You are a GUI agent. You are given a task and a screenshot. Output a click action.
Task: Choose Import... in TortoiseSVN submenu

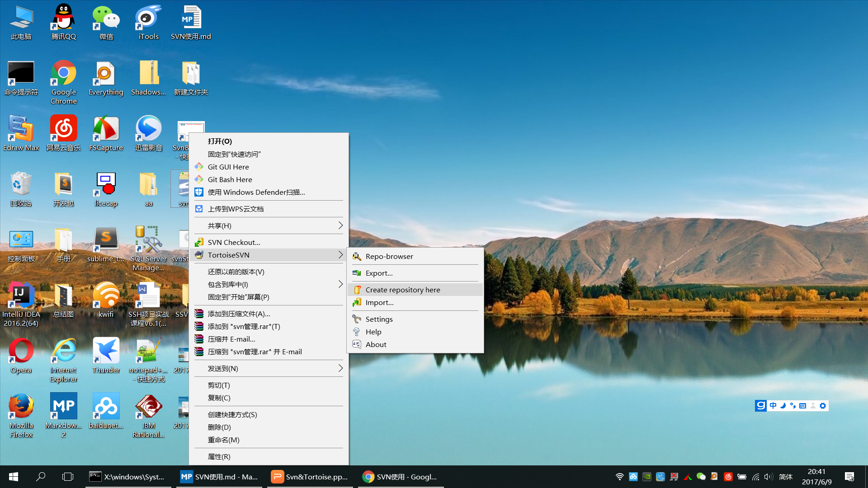415,302
